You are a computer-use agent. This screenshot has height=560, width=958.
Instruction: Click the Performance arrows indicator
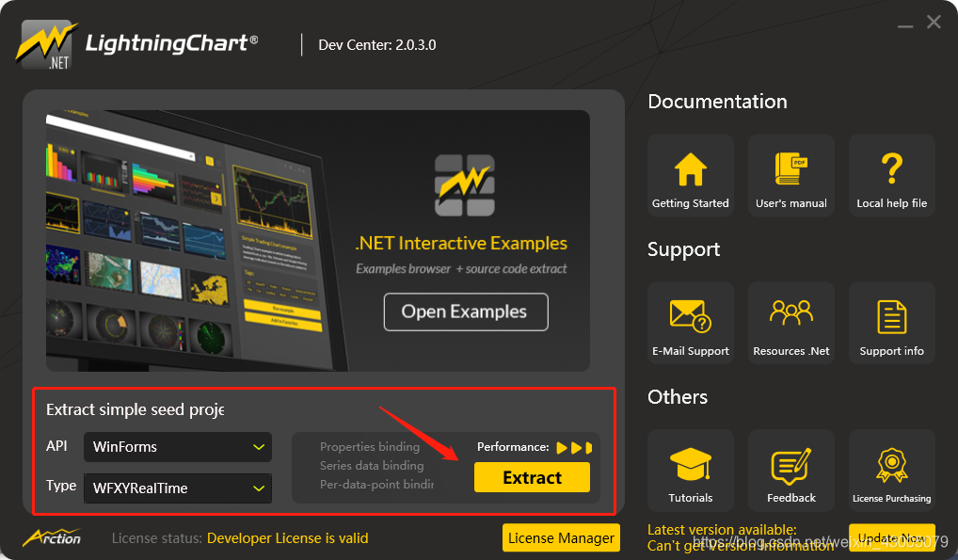point(574,447)
